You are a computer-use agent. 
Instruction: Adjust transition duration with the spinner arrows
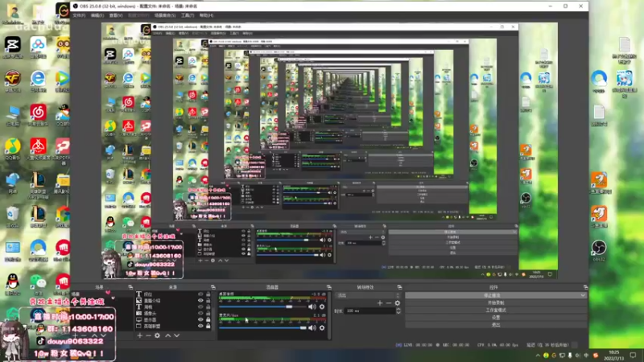[x=398, y=311]
